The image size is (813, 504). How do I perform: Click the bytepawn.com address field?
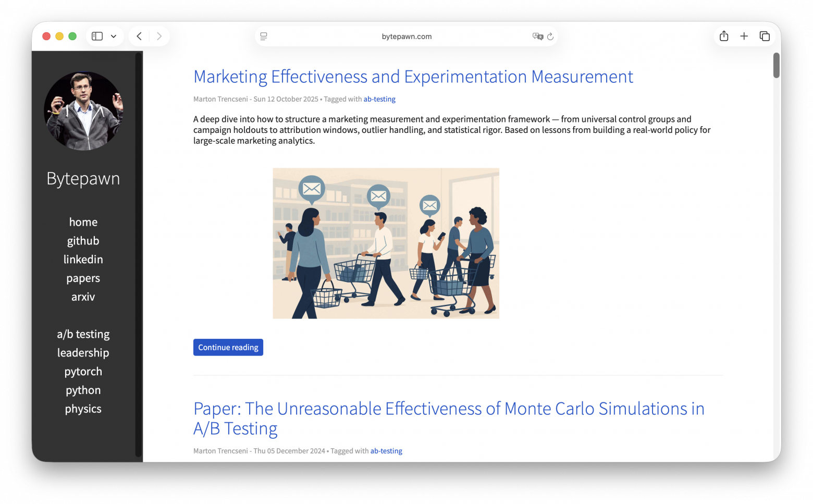[x=406, y=36]
